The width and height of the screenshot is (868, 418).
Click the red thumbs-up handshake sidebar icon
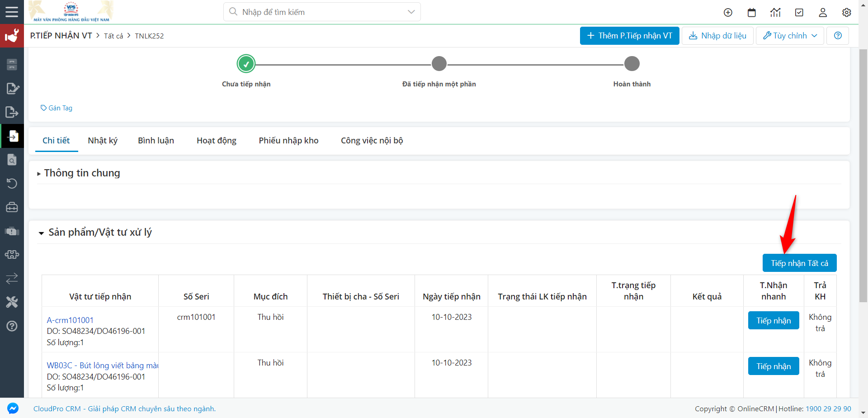(x=12, y=36)
